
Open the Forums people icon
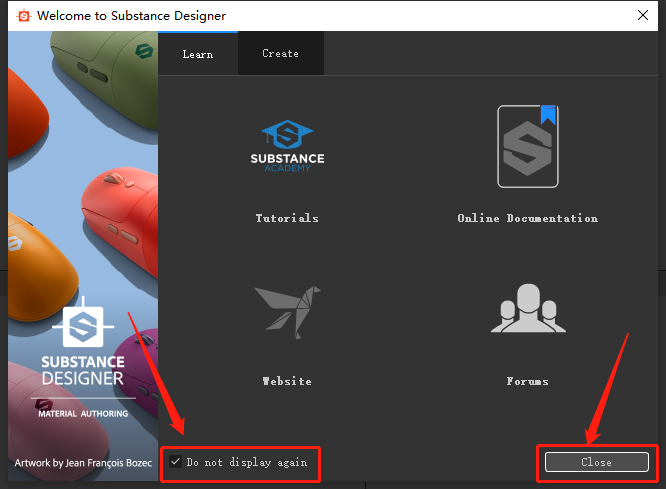(x=528, y=308)
